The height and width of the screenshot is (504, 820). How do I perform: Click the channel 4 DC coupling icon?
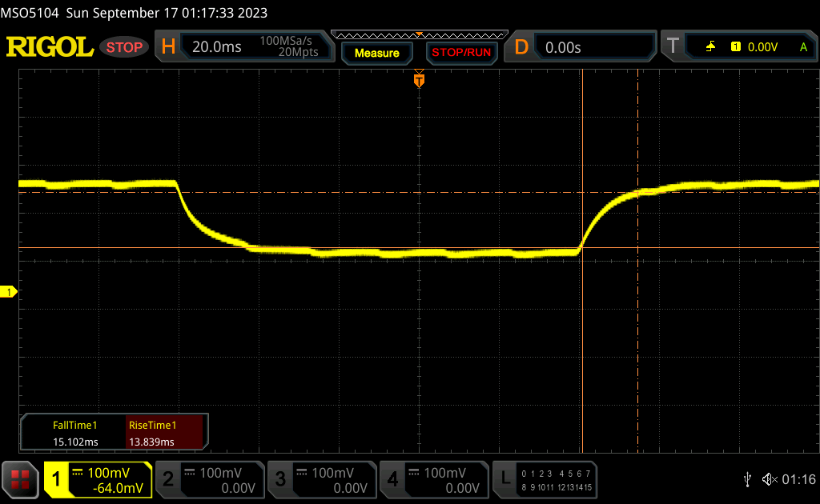pos(414,472)
